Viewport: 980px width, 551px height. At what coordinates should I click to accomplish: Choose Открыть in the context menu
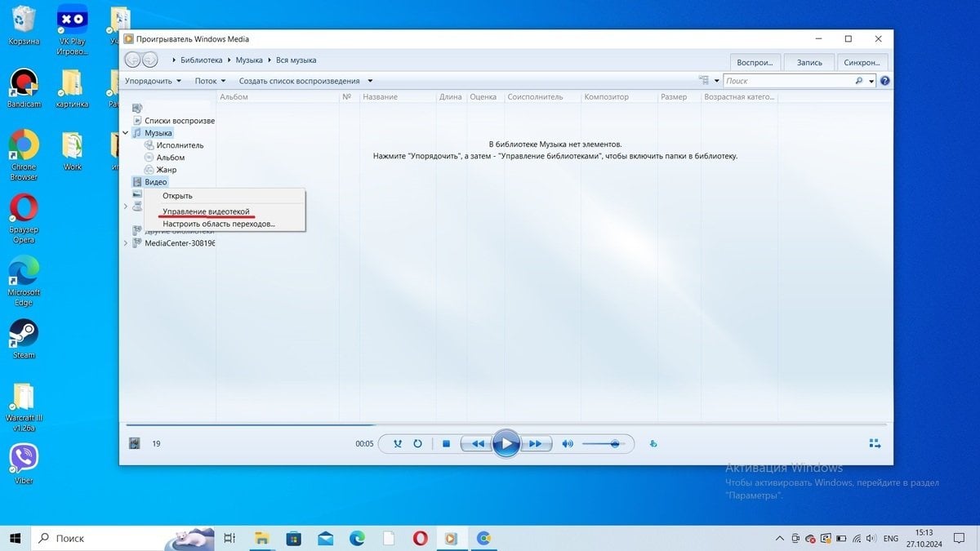(x=225, y=196)
